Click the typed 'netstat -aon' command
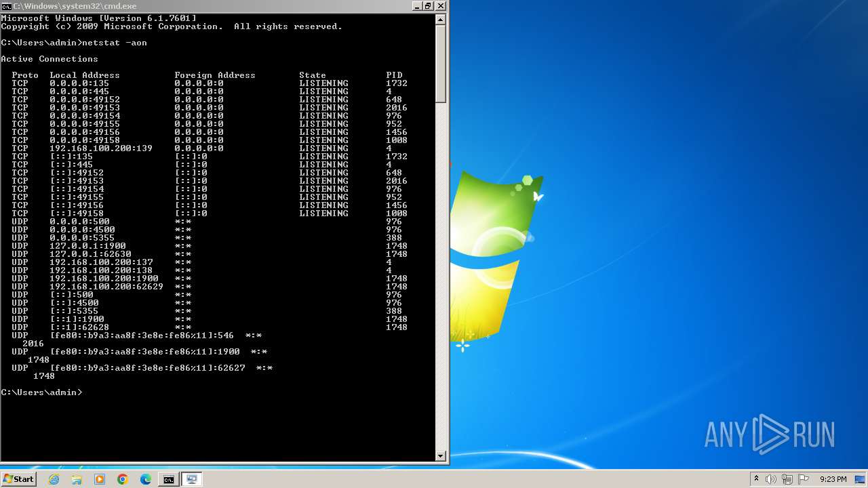This screenshot has width=868, height=488. tap(115, 43)
